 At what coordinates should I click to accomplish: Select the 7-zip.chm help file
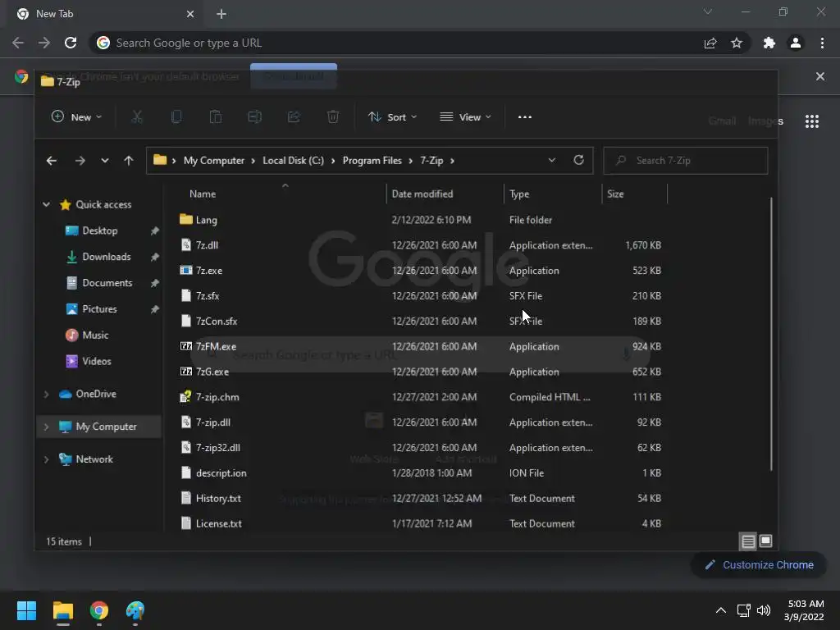(217, 397)
